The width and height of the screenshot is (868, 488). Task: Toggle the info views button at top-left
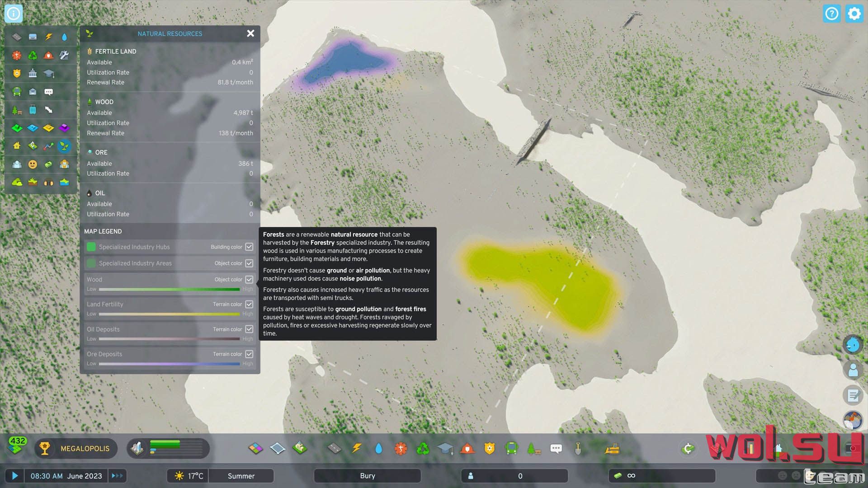[14, 14]
